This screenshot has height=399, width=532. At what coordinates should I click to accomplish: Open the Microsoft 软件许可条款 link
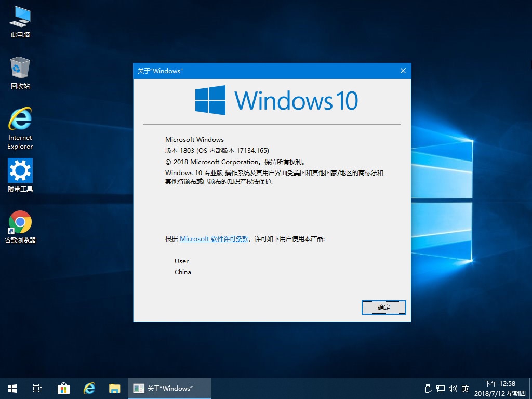coord(214,239)
